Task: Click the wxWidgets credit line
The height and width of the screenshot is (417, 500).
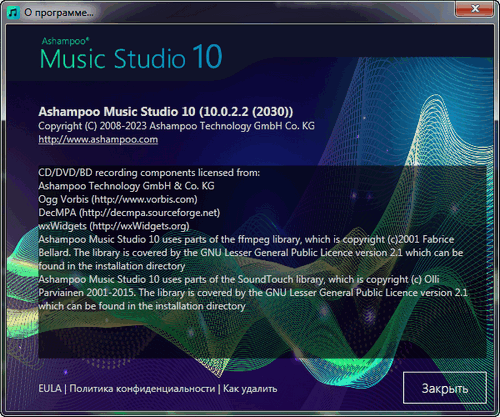Action: [x=114, y=226]
